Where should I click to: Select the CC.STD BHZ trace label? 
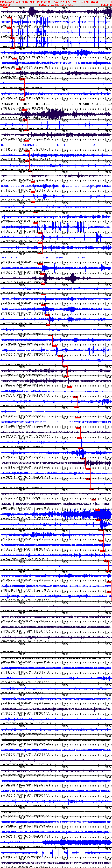(25, 139)
